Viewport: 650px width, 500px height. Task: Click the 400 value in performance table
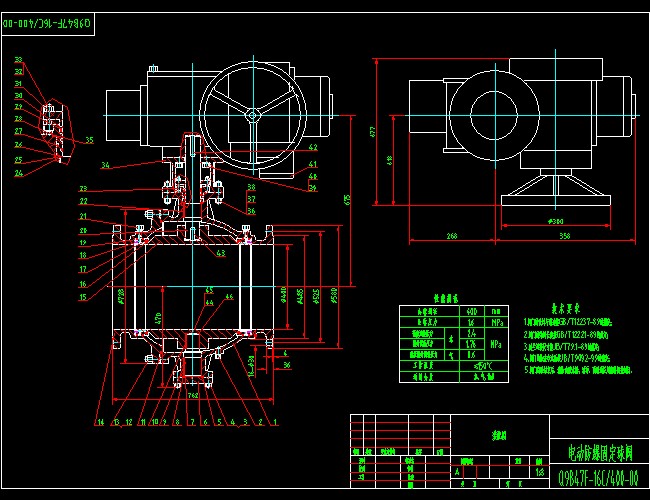click(472, 311)
